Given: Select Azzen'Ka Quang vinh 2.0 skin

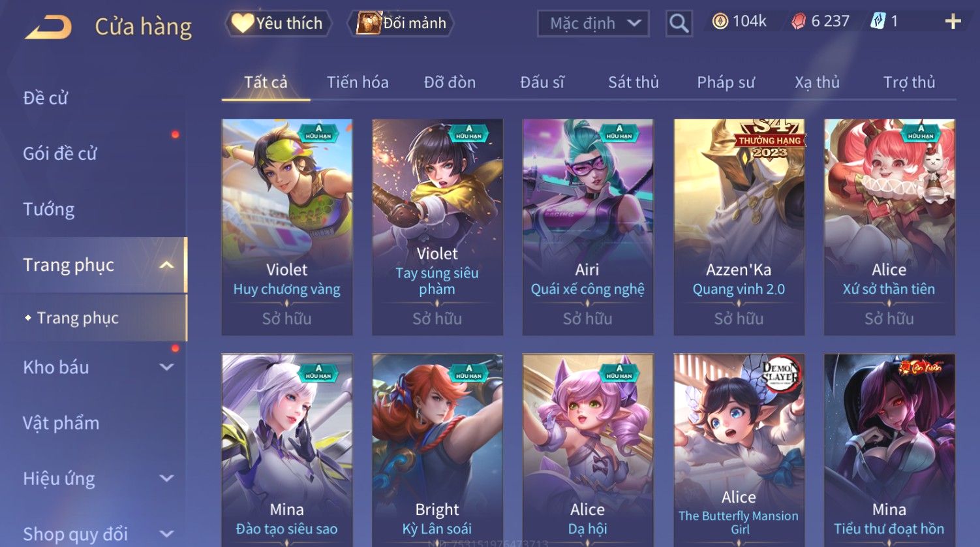Looking at the screenshot, I should click(739, 227).
